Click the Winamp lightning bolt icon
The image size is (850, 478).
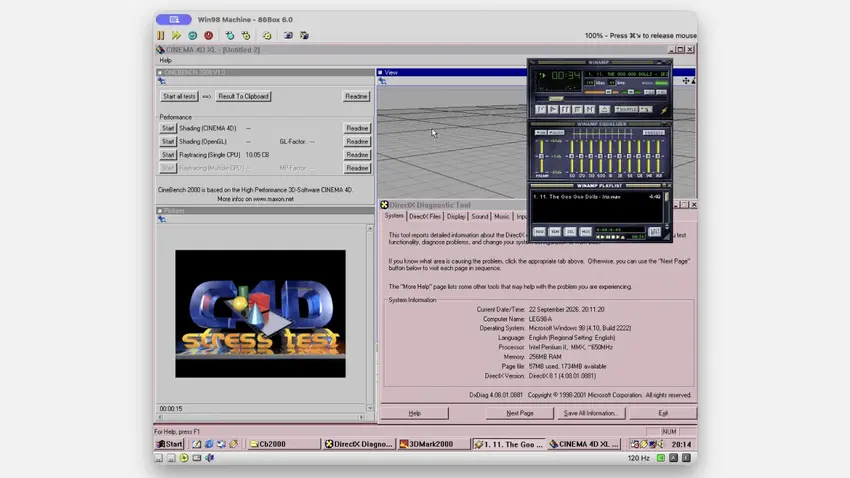coord(664,111)
